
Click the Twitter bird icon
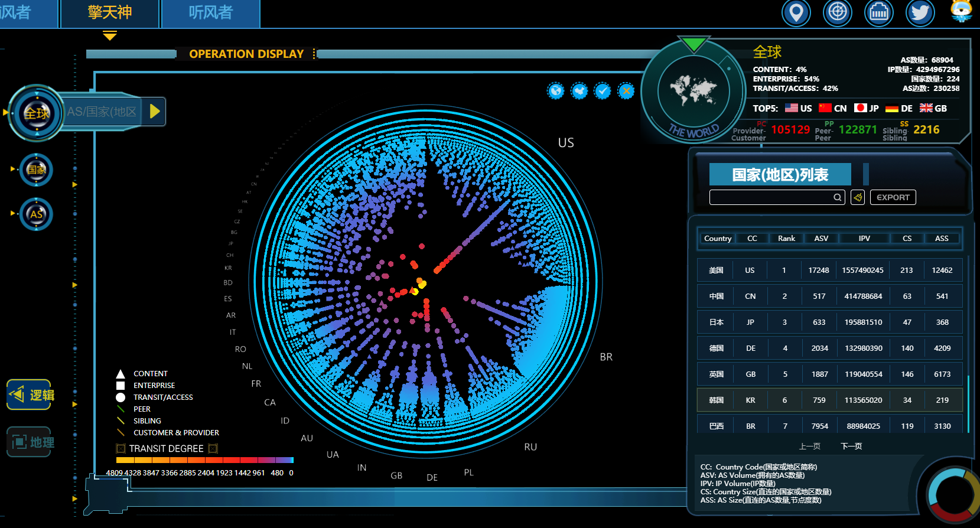click(x=920, y=12)
